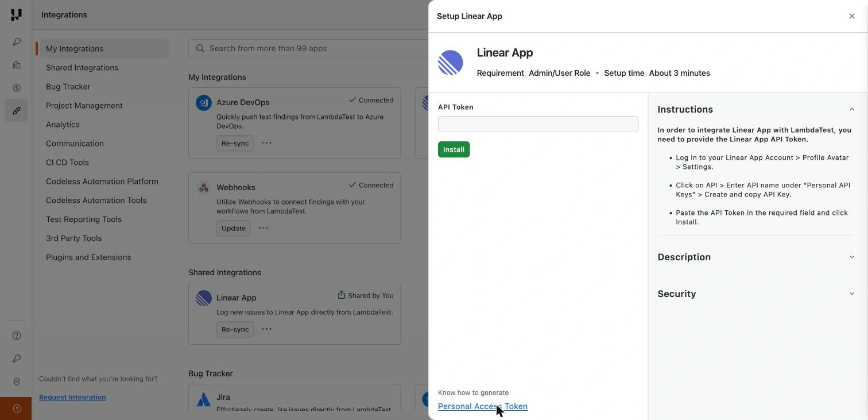Viewport: 868px width, 420px height.
Task: Open Codeless Automation Tools category
Action: point(96,201)
